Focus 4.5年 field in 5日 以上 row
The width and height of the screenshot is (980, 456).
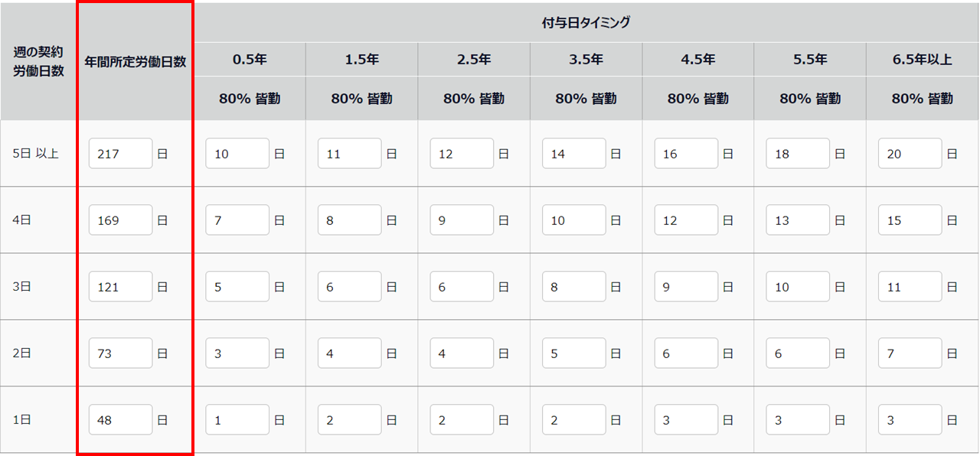pos(686,154)
